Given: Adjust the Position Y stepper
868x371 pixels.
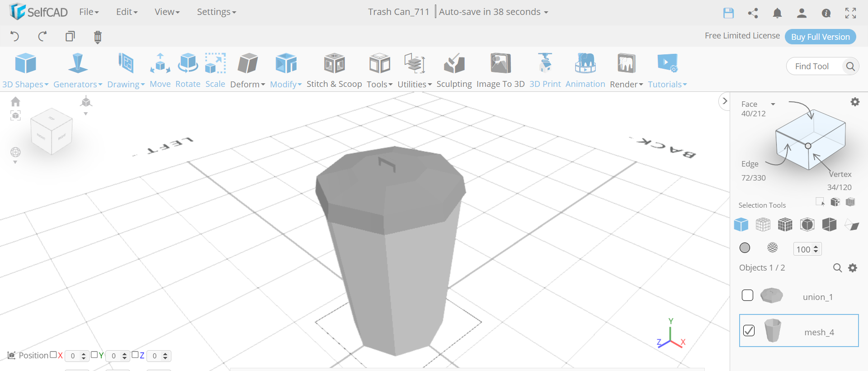Looking at the screenshot, I should [124, 356].
